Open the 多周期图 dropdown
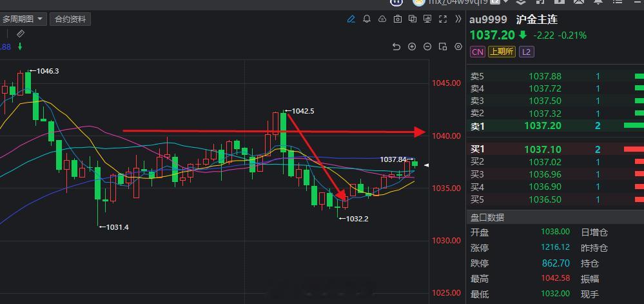This screenshot has height=304, width=644. tap(23, 19)
